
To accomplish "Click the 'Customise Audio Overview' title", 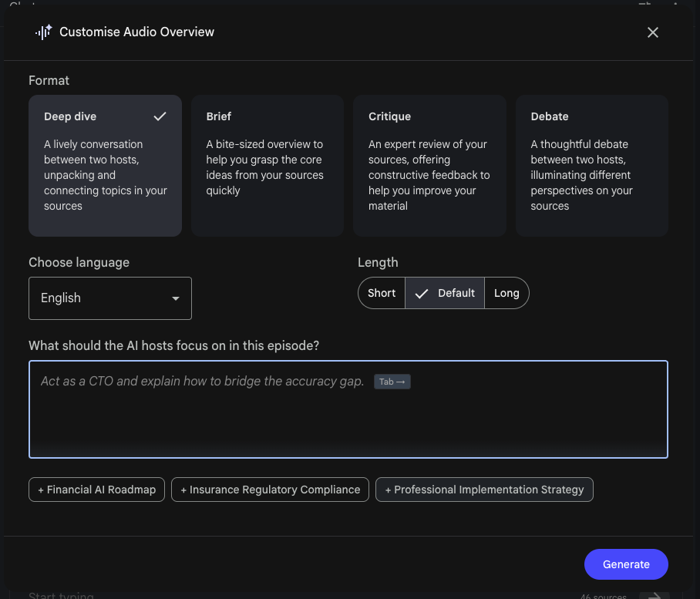I will pos(136,32).
